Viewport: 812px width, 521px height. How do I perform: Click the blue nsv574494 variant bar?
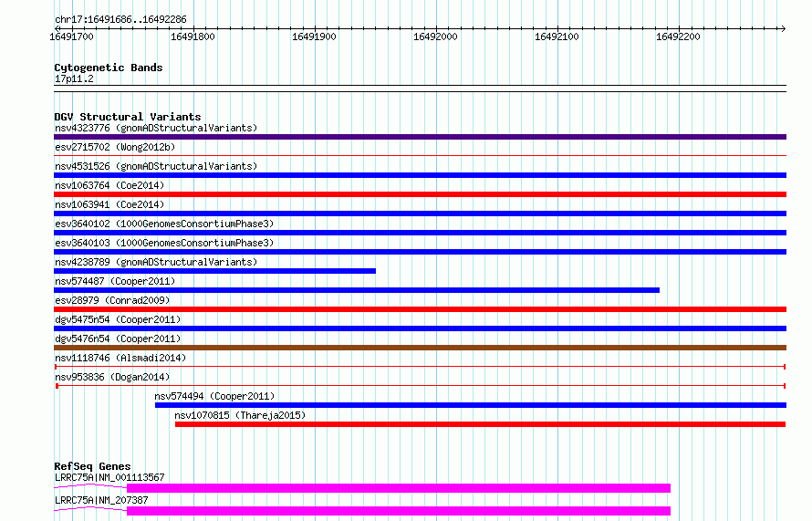[x=471, y=405]
